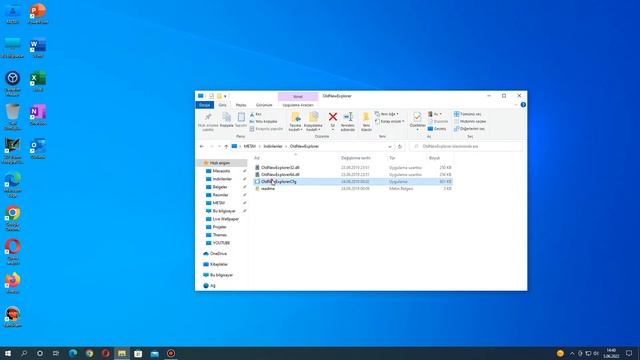
Task: Open the Dosya (File) ribbon tab
Action: point(204,105)
